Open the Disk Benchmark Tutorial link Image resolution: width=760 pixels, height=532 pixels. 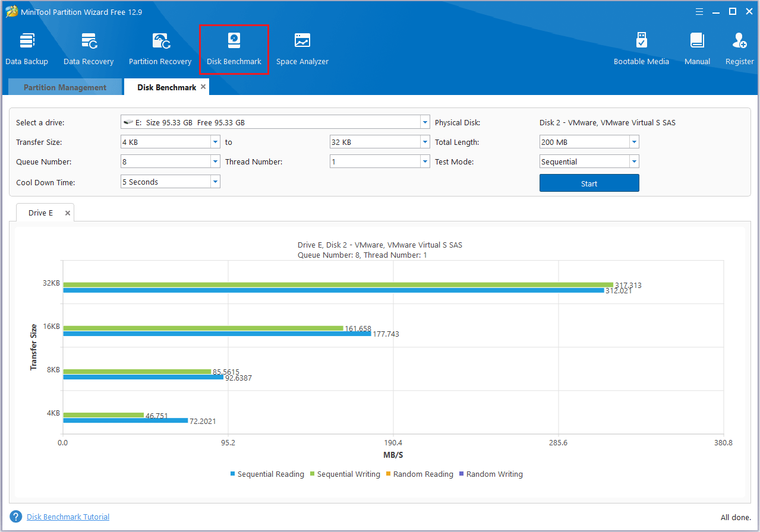[x=67, y=517]
